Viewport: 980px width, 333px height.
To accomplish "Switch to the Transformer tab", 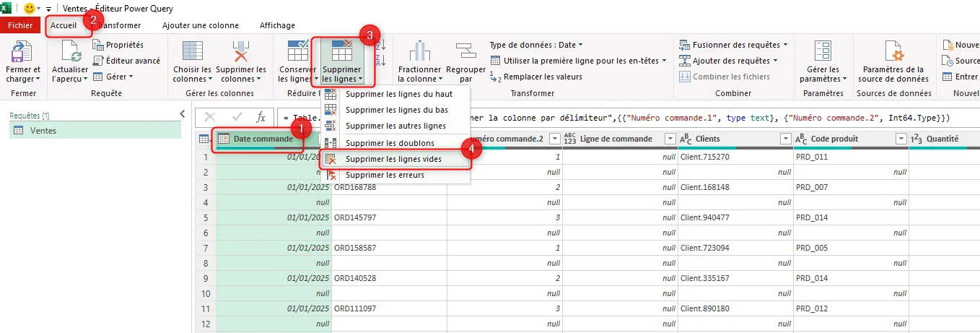I will [x=118, y=25].
